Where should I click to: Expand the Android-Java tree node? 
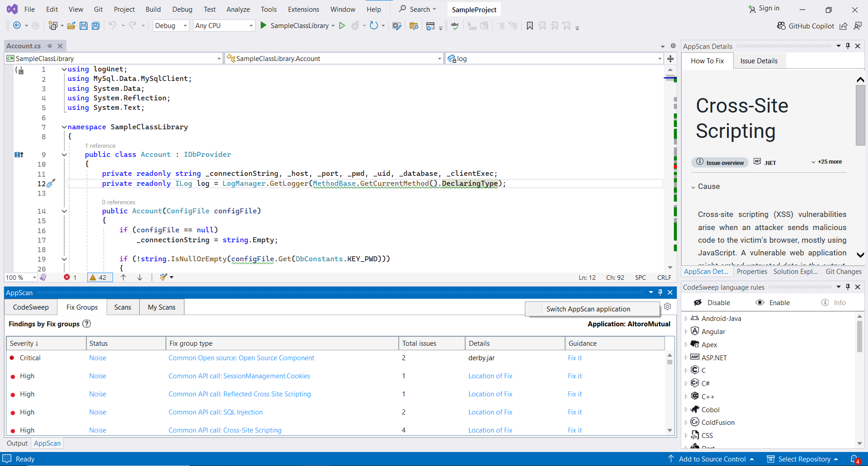(686, 318)
